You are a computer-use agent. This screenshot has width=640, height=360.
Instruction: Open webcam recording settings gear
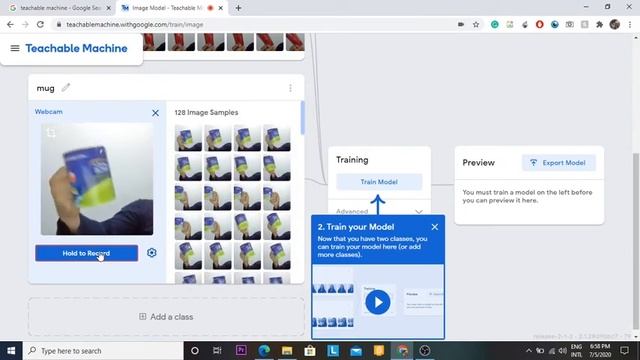coord(151,253)
